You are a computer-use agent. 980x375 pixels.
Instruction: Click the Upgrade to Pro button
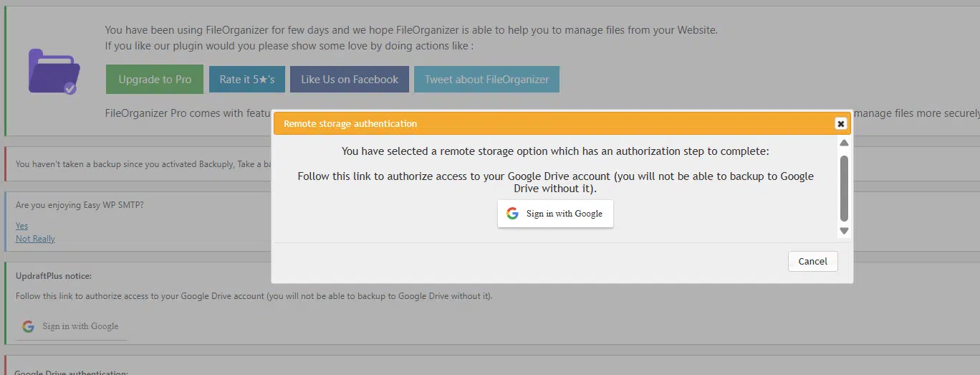pyautogui.click(x=155, y=79)
